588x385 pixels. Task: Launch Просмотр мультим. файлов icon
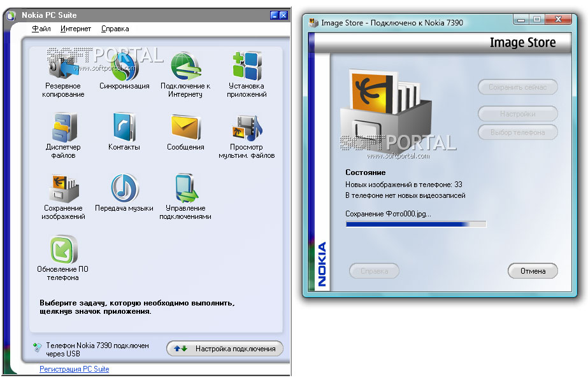[x=247, y=128]
